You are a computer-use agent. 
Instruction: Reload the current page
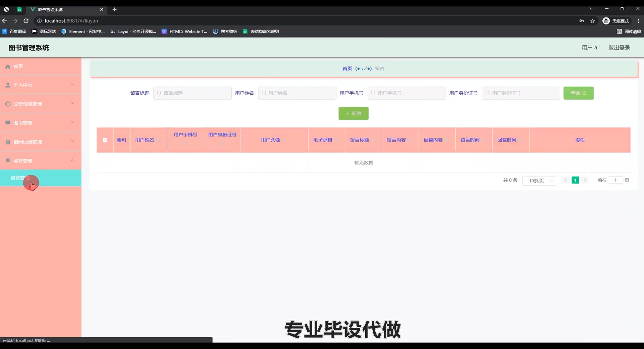tap(26, 21)
